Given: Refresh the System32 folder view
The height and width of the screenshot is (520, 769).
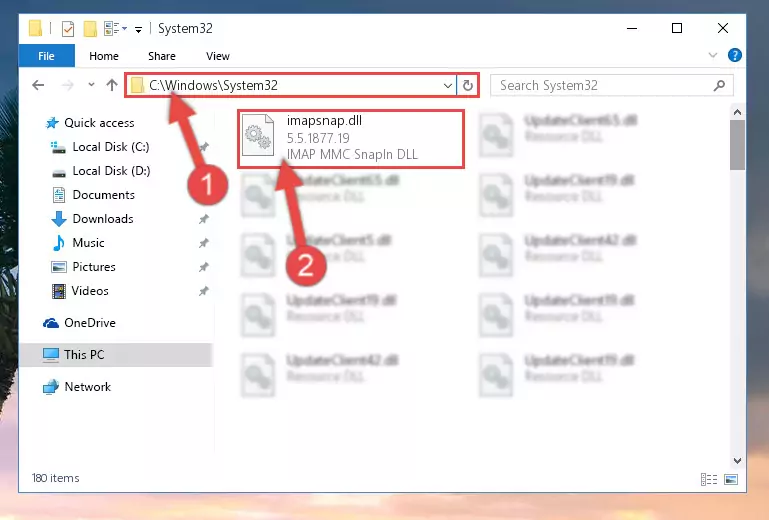Looking at the screenshot, I should pyautogui.click(x=468, y=86).
